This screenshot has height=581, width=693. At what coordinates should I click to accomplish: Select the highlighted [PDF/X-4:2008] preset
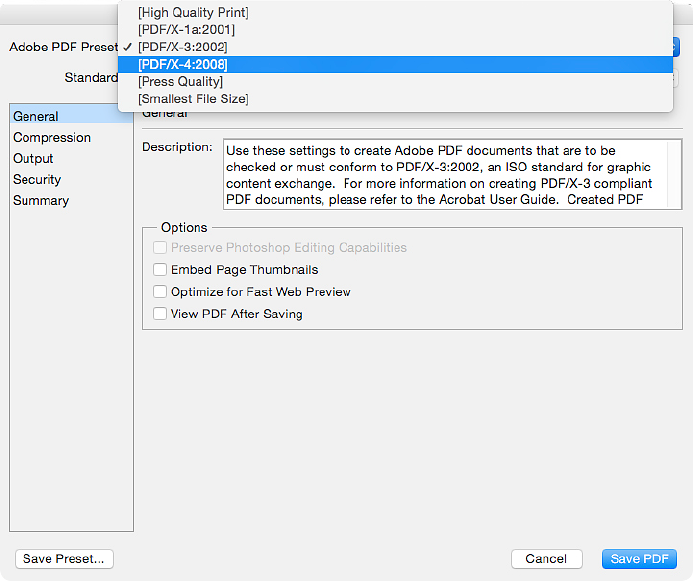pyautogui.click(x=395, y=65)
